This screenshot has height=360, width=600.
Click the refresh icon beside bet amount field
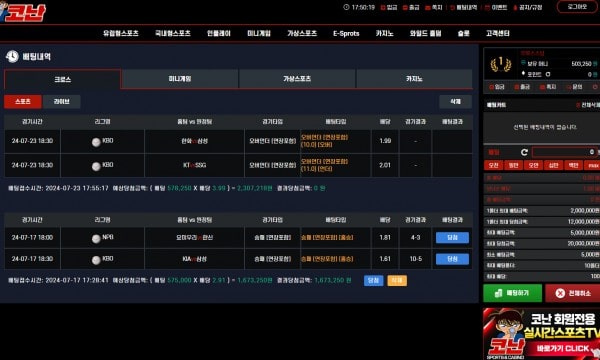pyautogui.click(x=524, y=152)
